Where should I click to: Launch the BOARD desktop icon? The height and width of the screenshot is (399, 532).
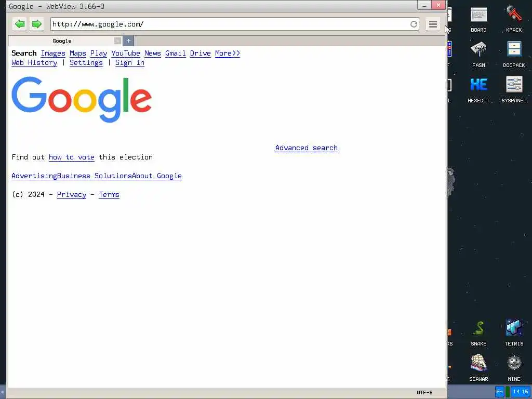coord(478,20)
